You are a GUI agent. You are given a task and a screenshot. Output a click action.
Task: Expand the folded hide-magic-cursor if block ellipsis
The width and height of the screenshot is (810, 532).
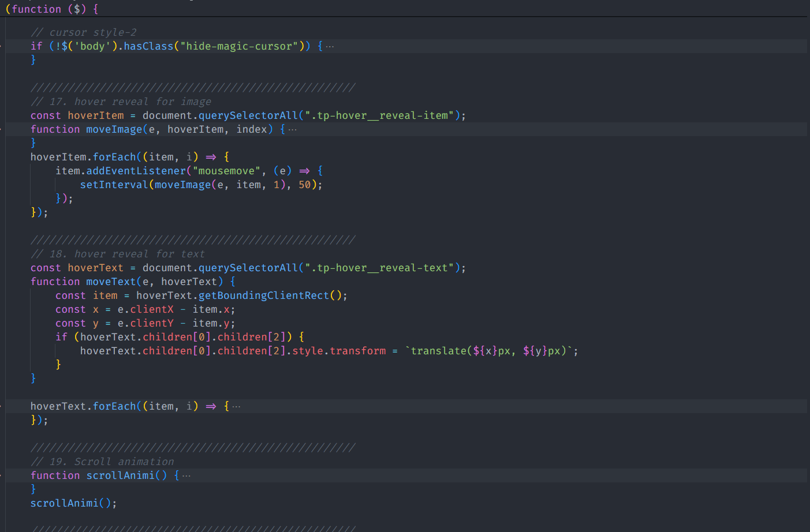[330, 47]
